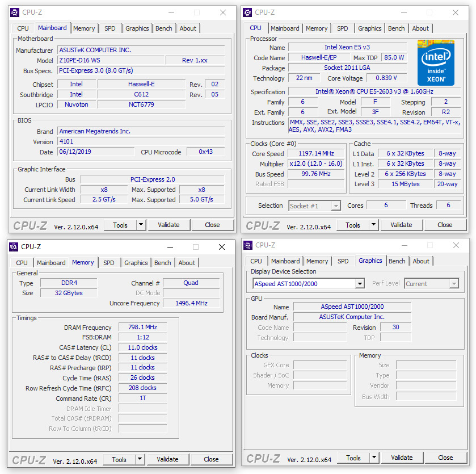Click the Intel Inside Xeon logo
Viewport: 476px width, 474px height.
436,63
